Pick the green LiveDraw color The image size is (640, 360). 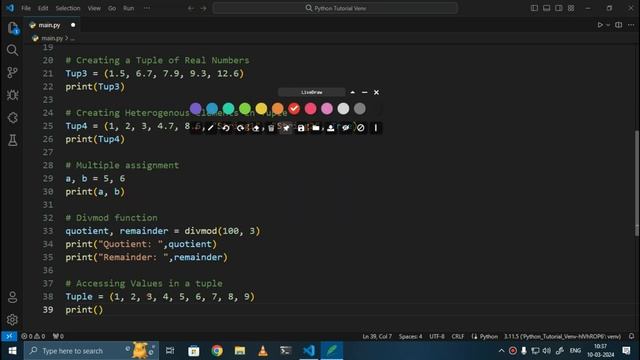tap(245, 109)
